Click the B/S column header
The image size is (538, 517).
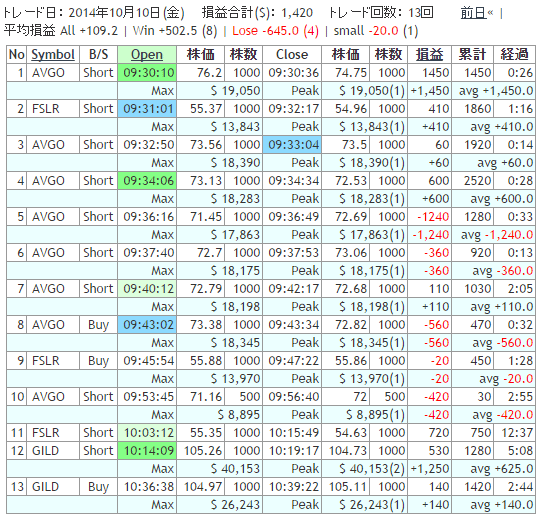click(98, 55)
